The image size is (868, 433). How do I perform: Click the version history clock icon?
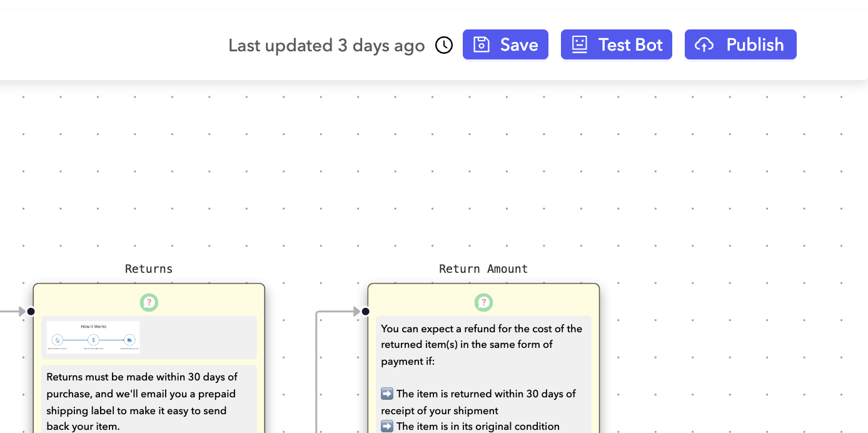coord(444,45)
